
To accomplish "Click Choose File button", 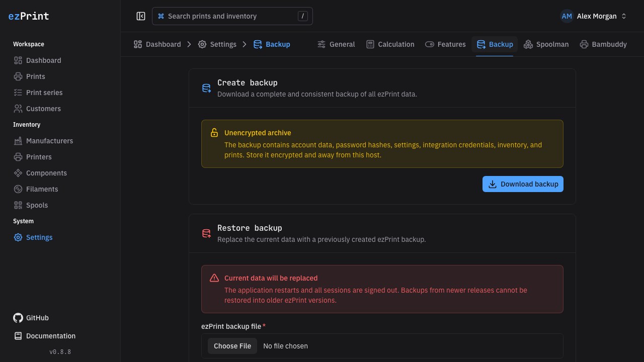I will tap(232, 346).
